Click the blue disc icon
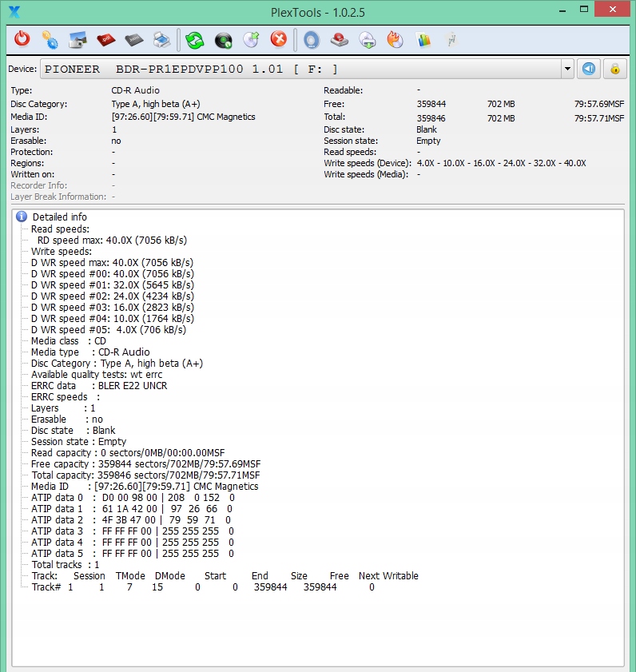 coord(311,39)
